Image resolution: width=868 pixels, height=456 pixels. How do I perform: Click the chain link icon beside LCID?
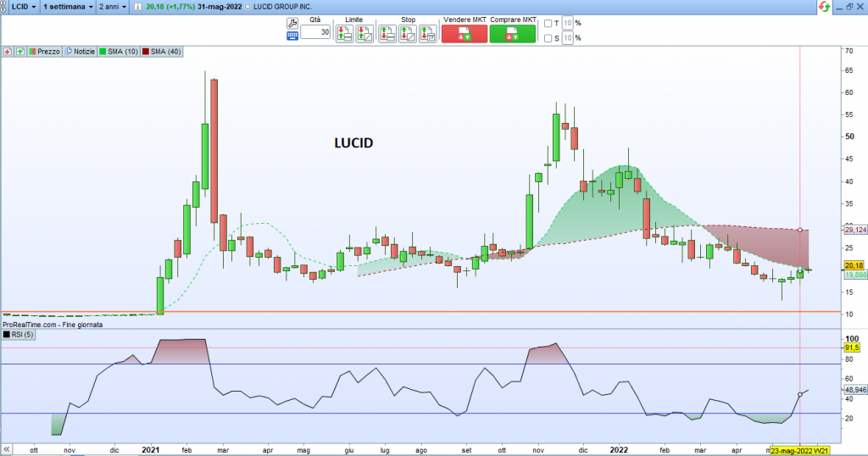(4, 7)
